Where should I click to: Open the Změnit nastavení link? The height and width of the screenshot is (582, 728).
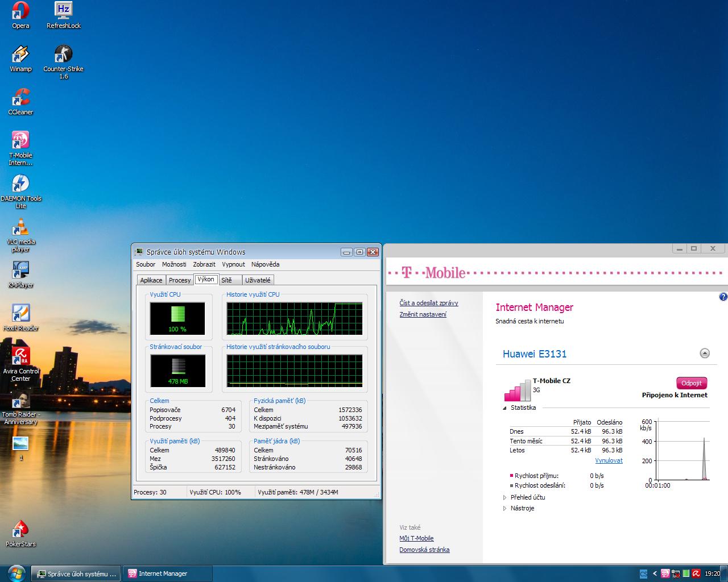(x=423, y=314)
